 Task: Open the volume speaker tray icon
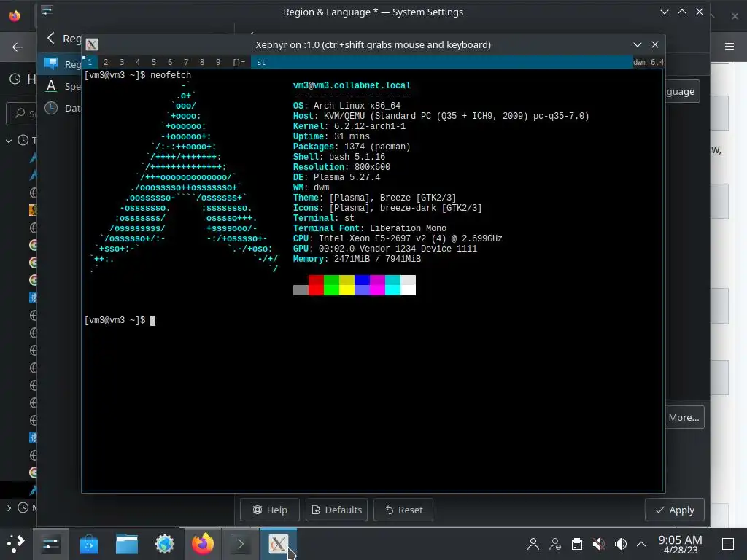621,544
